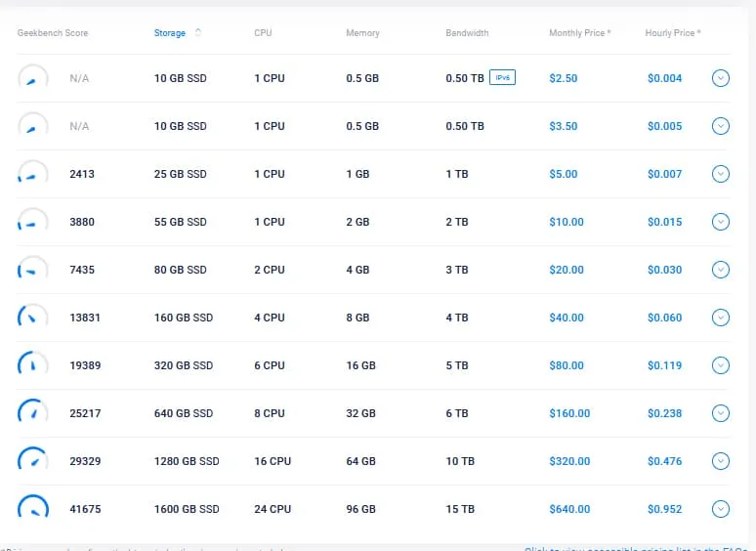Screen dimensions: 756x551
Task: Click the $20.00 monthly price
Action: [x=567, y=270]
